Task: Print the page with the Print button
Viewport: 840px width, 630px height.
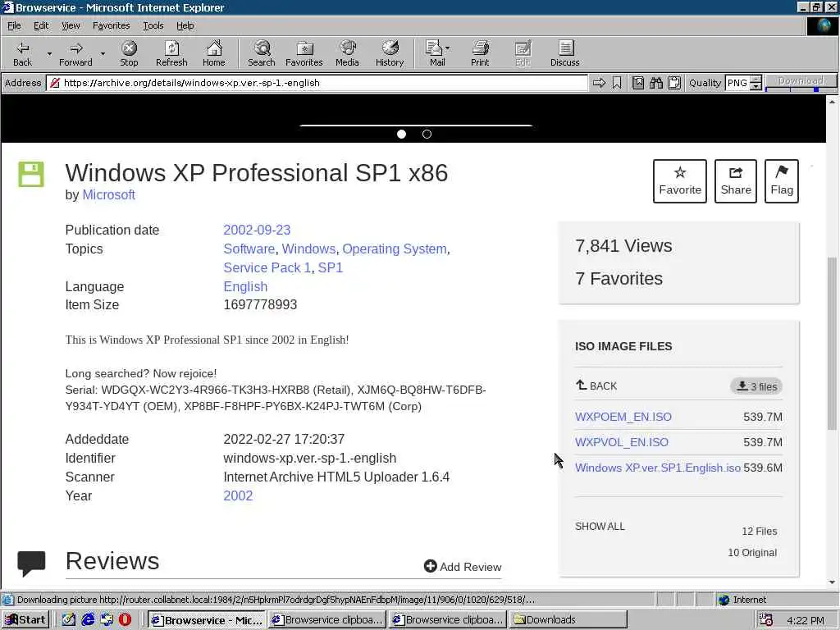Action: [x=480, y=53]
